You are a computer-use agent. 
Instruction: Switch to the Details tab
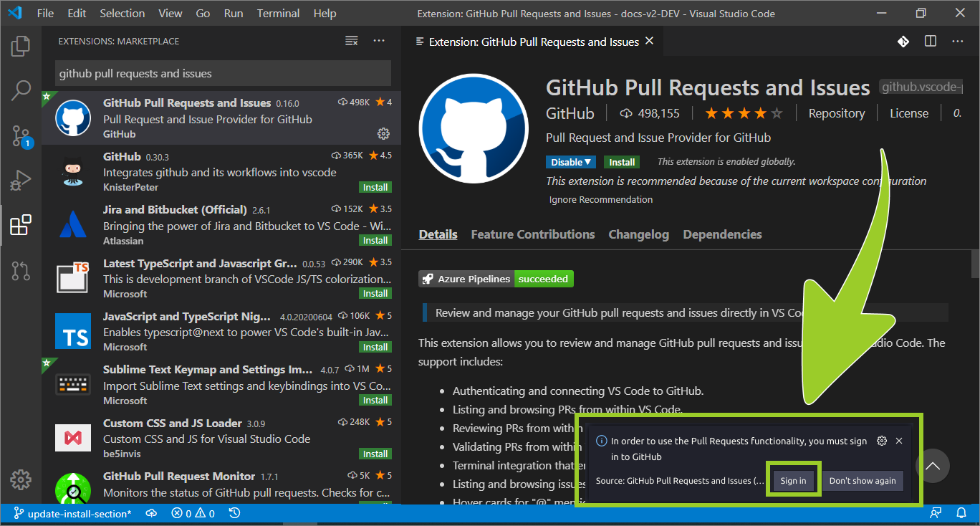(x=438, y=234)
